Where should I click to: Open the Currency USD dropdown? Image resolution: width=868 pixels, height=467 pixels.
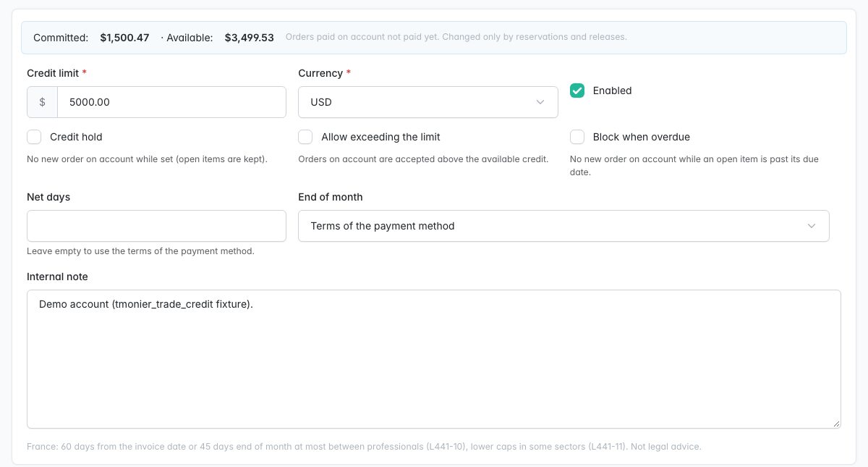tap(428, 102)
